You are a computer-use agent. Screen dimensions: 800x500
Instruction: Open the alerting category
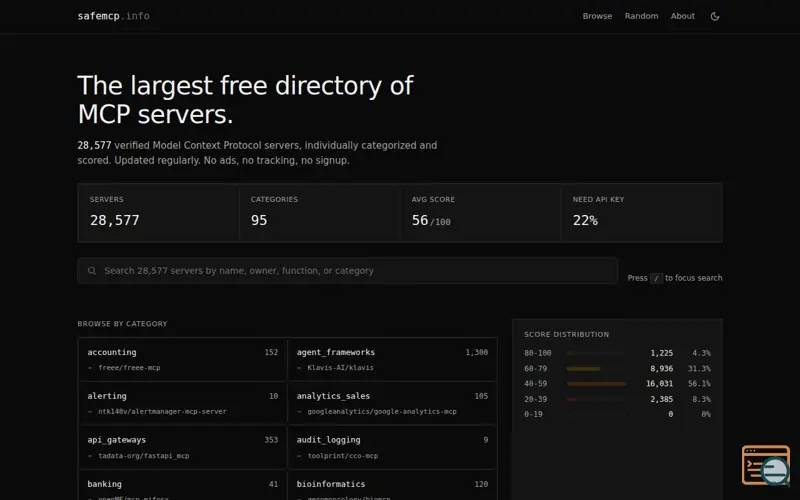183,403
